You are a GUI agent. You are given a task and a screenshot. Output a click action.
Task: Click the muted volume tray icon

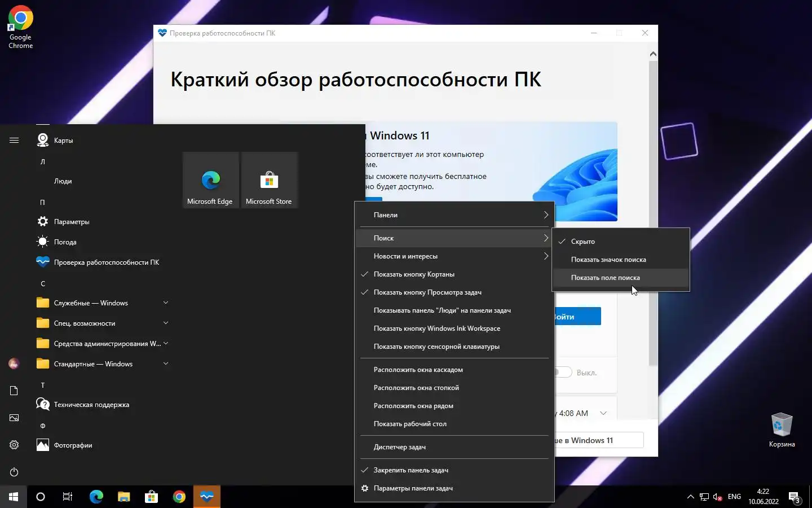(718, 497)
